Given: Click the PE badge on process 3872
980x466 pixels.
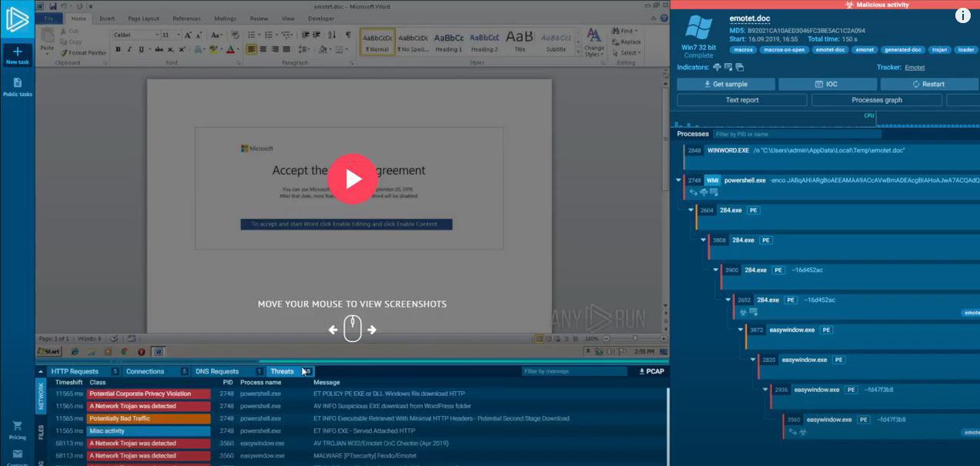Looking at the screenshot, I should (x=826, y=330).
